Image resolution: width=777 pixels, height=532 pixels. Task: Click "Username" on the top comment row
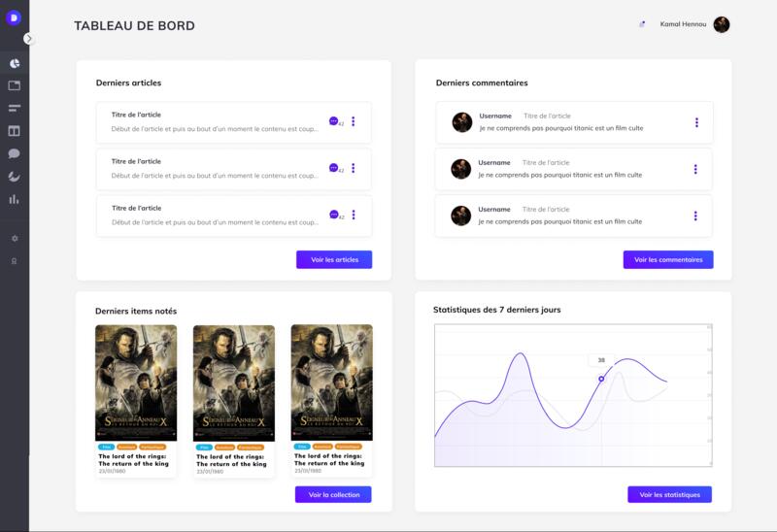point(495,116)
